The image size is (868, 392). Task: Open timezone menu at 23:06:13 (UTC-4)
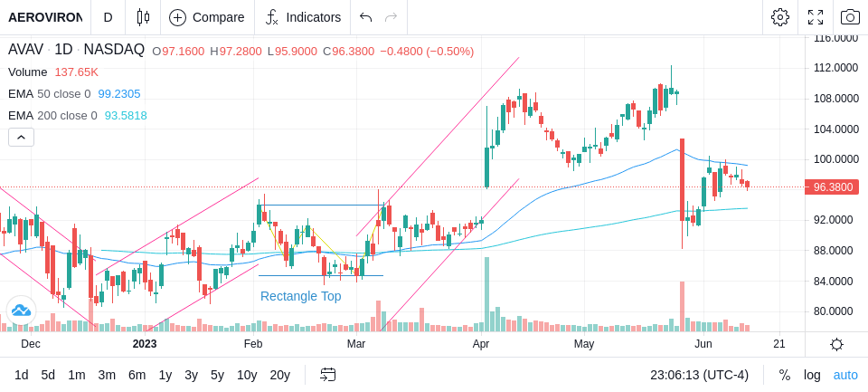[x=699, y=376]
